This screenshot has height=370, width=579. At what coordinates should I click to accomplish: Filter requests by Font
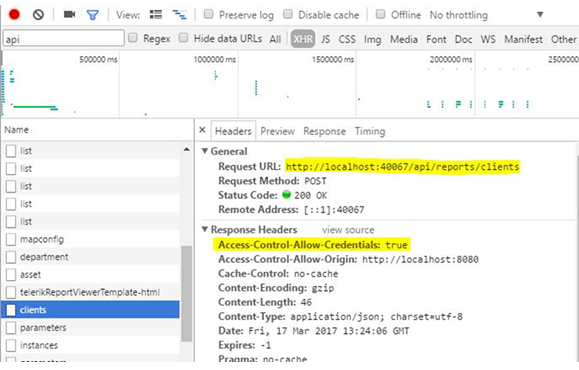pyautogui.click(x=436, y=39)
